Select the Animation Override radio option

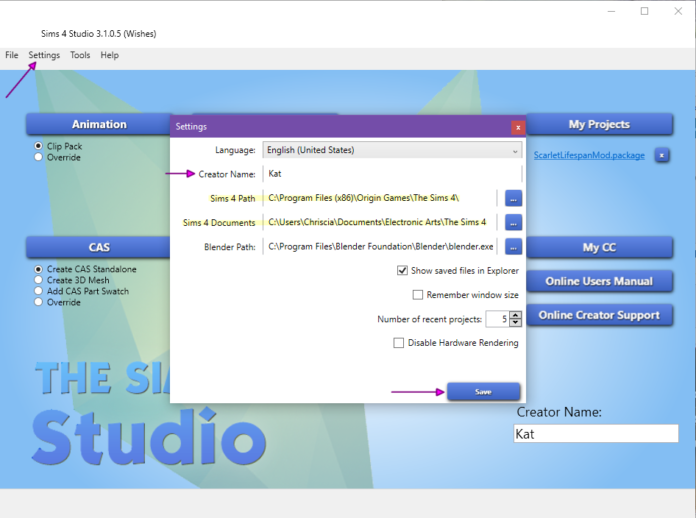click(39, 158)
